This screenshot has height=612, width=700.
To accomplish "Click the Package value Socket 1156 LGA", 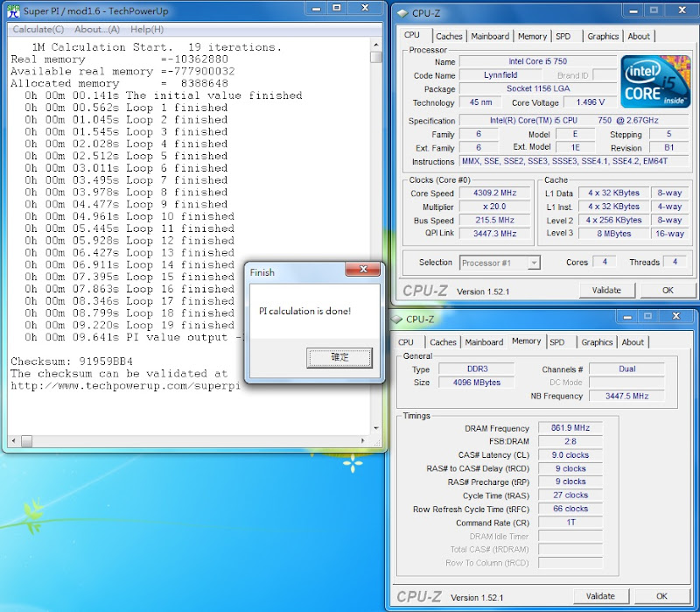I will click(x=538, y=88).
